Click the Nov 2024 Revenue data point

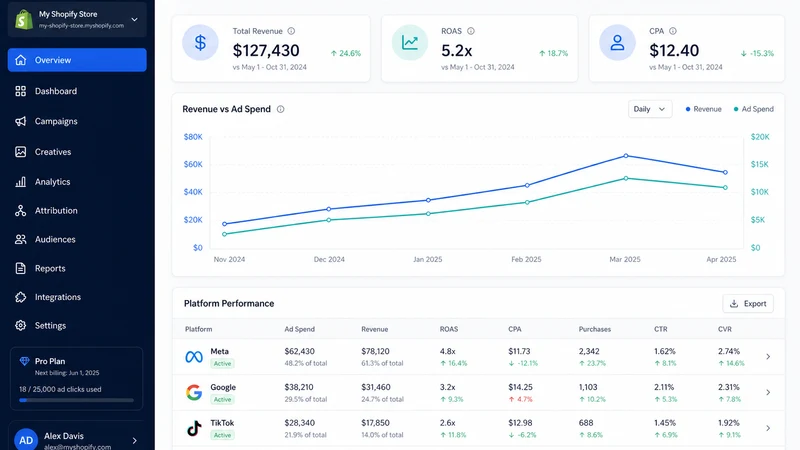click(x=224, y=224)
